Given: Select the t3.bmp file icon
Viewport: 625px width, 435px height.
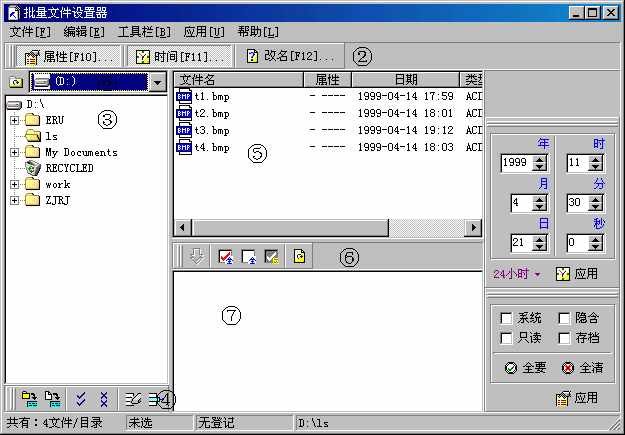Looking at the screenshot, I should [184, 130].
